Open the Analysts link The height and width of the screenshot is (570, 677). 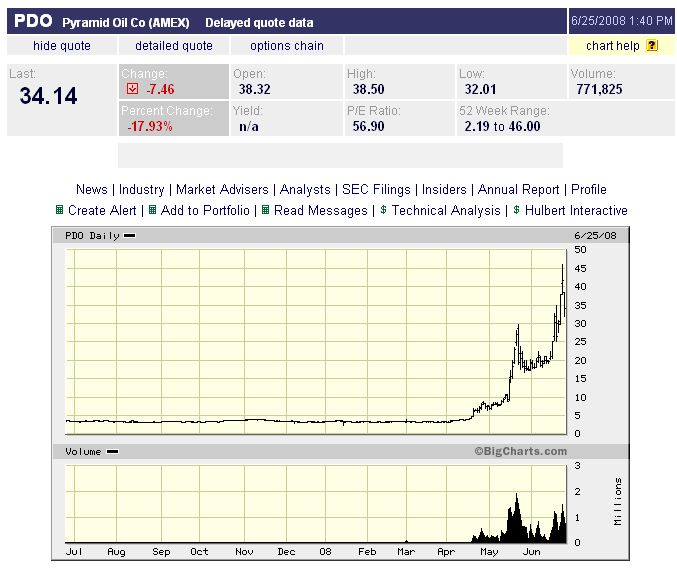pyautogui.click(x=305, y=189)
